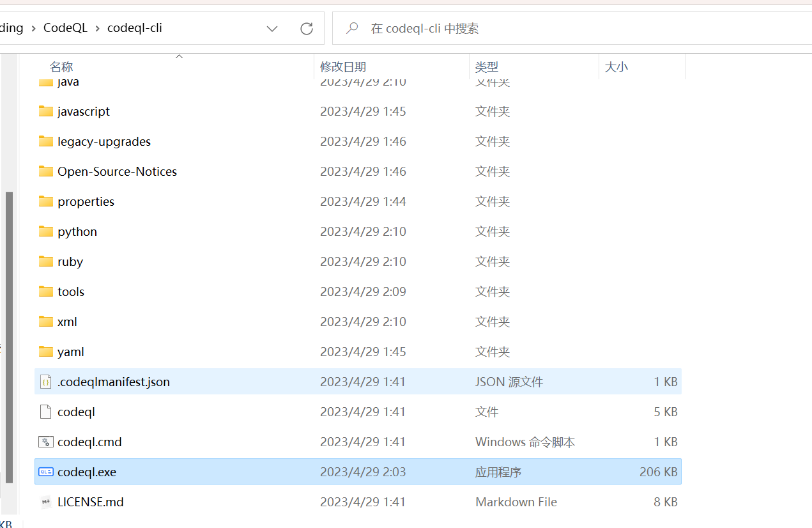Select the python folder name

(x=77, y=231)
